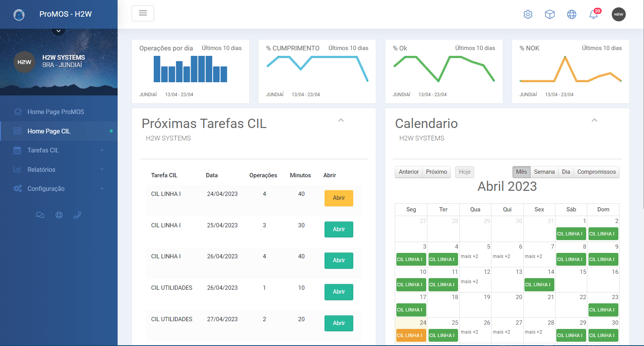Expand the Tarefas CIL submenu arrow
Image resolution: width=644 pixels, height=346 pixels.
[x=102, y=150]
